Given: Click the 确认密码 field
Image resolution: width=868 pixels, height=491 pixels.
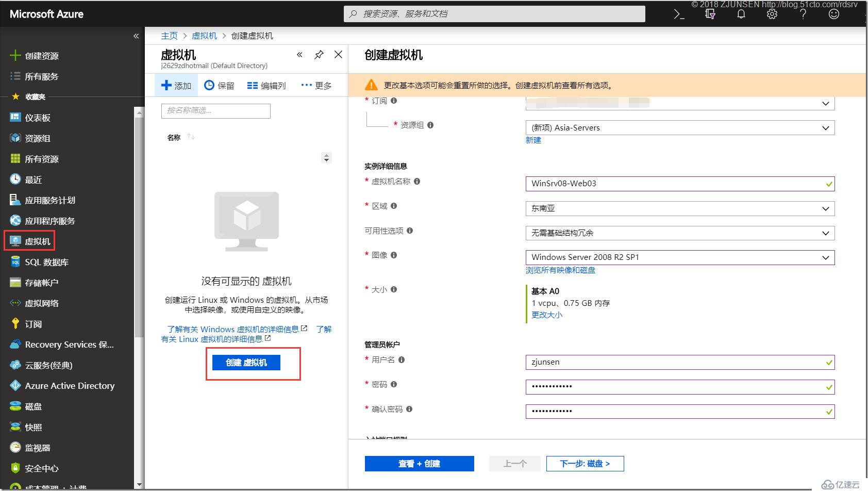Looking at the screenshot, I should pos(680,412).
